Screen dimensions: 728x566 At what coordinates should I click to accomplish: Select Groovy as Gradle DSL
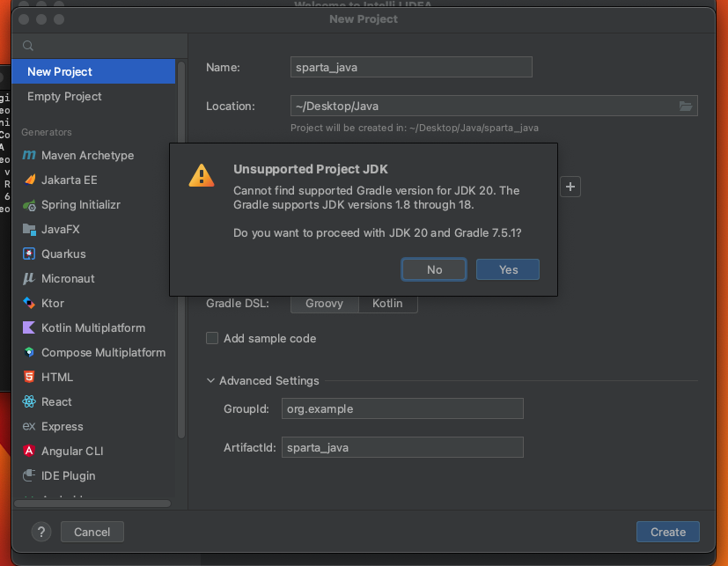click(324, 303)
